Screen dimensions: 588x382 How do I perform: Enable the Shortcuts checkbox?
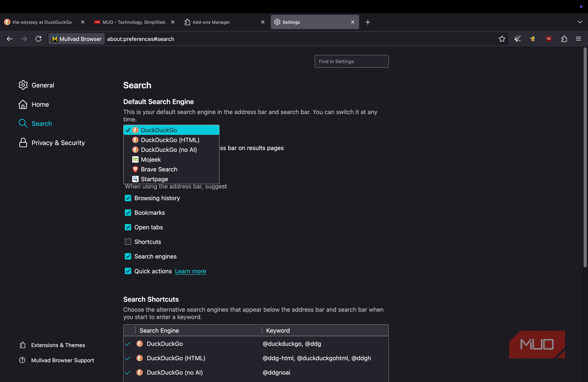[x=128, y=242]
